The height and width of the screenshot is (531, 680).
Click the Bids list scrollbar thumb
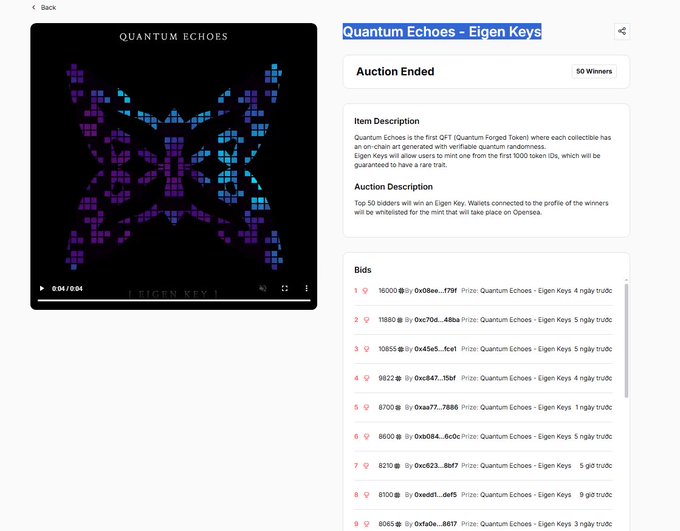[626, 340]
